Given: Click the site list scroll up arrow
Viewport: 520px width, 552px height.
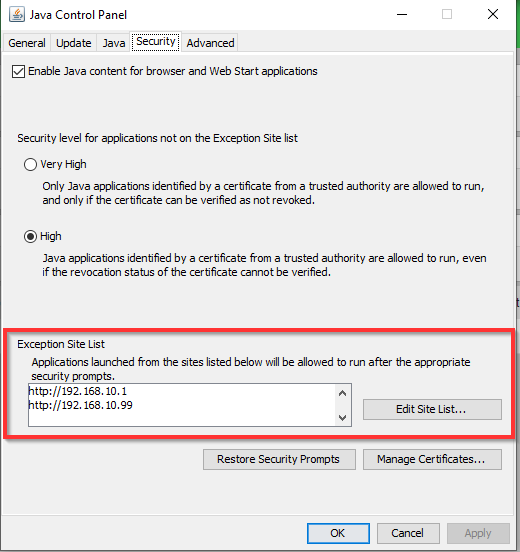Looking at the screenshot, I should (x=342, y=393).
